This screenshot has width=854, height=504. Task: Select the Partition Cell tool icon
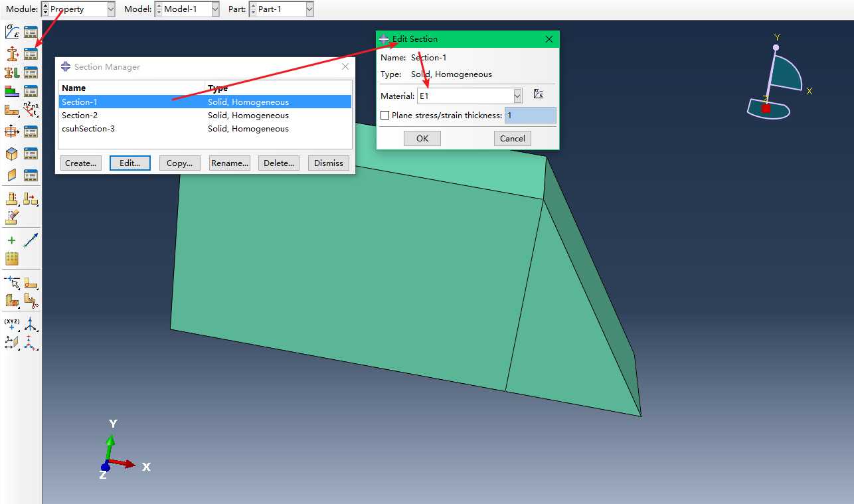pos(12,301)
